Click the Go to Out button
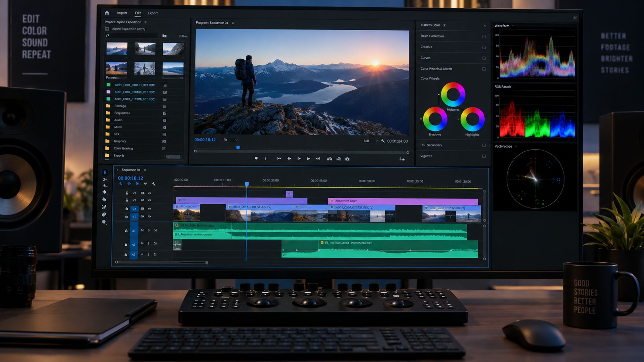Image resolution: width=644 pixels, height=362 pixels. [318, 159]
